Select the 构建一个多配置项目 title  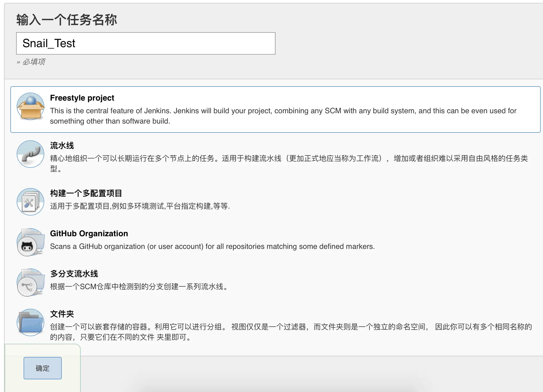86,193
